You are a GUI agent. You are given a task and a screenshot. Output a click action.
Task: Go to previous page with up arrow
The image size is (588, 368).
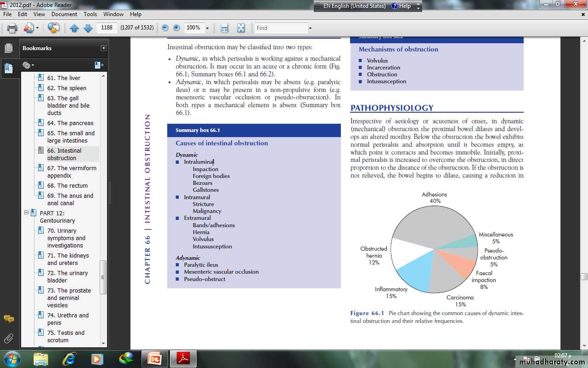point(74,28)
